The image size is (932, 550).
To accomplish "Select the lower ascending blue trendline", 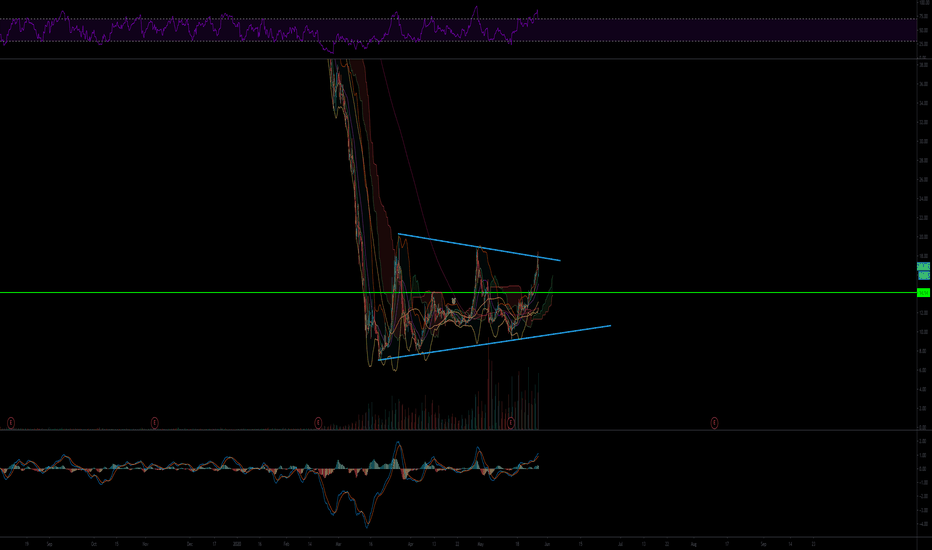I will tap(495, 342).
